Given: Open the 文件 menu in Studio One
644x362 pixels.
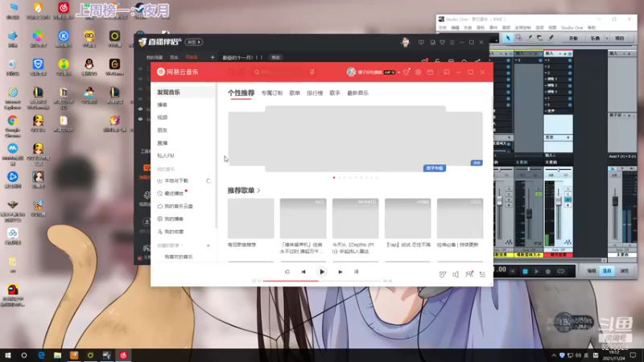Looking at the screenshot, I should tap(442, 28).
